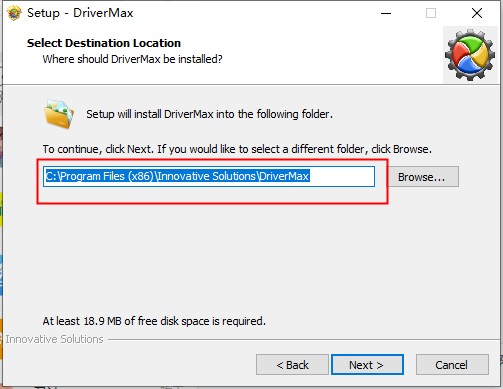Click the Innovative Solutions label at bottom
This screenshot has width=503, height=389.
point(54,339)
